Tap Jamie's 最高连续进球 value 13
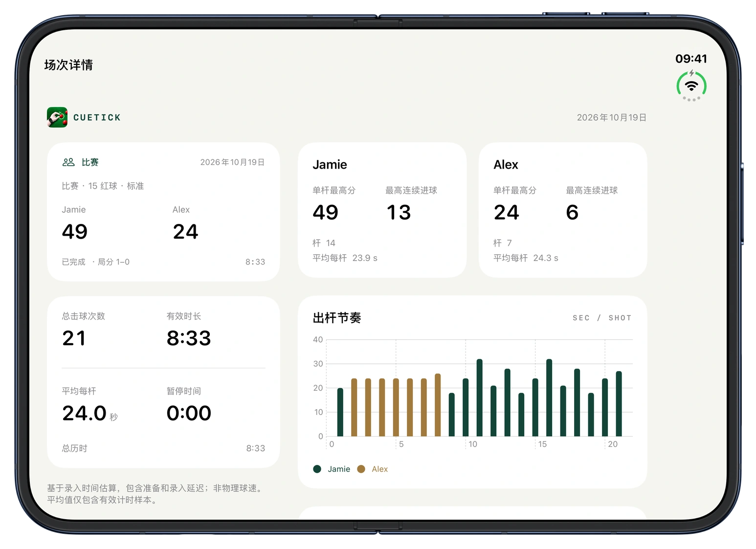The height and width of the screenshot is (549, 756). [399, 213]
